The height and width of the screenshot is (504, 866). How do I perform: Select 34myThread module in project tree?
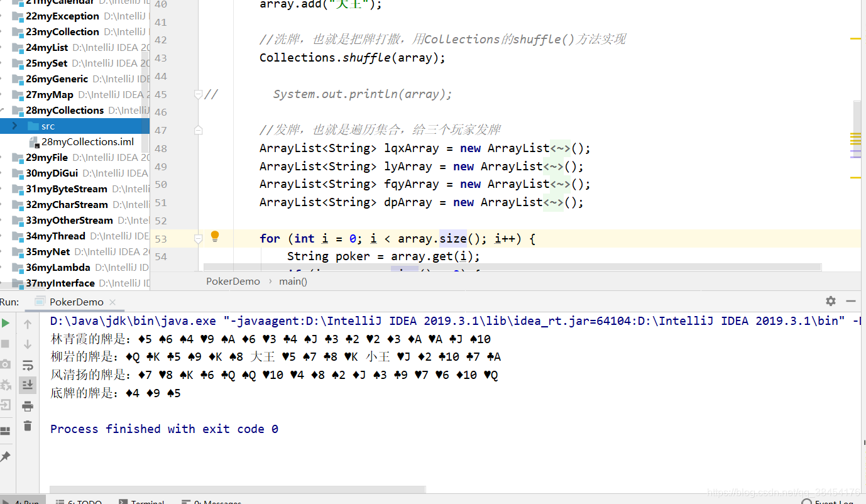[x=55, y=236]
